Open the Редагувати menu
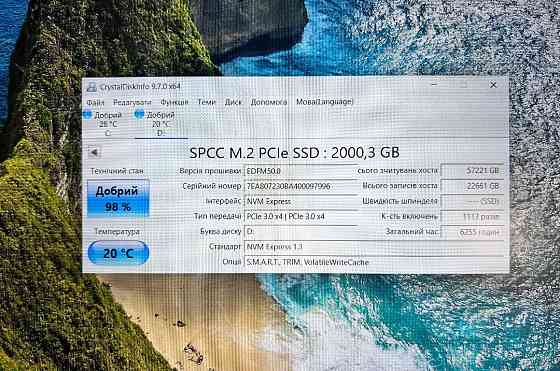 click(x=132, y=102)
